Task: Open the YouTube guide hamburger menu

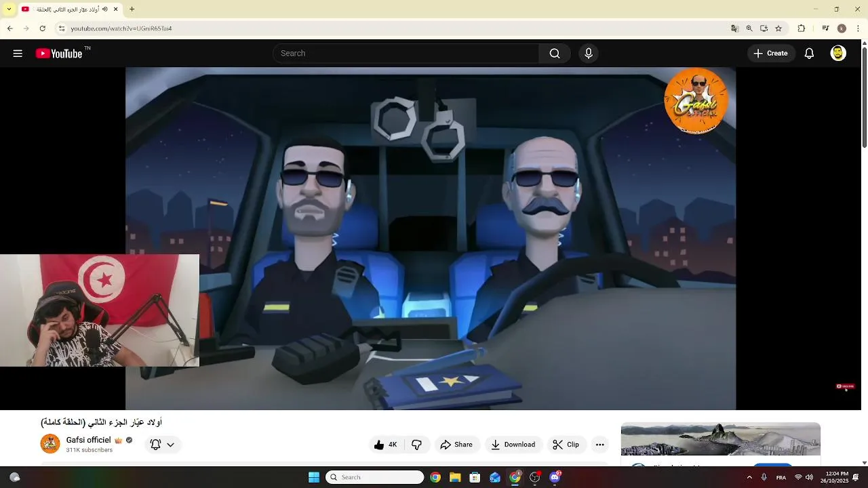Action: click(x=18, y=54)
